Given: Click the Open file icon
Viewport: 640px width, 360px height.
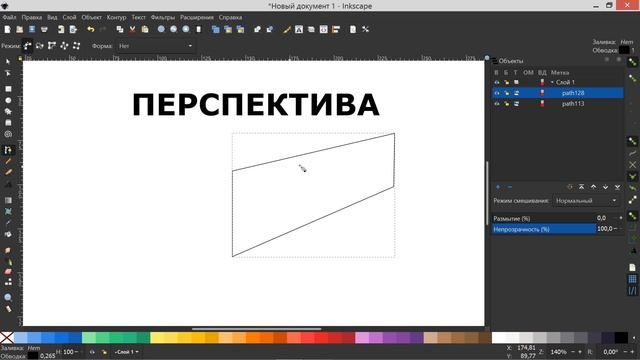Looking at the screenshot, I should [20, 29].
